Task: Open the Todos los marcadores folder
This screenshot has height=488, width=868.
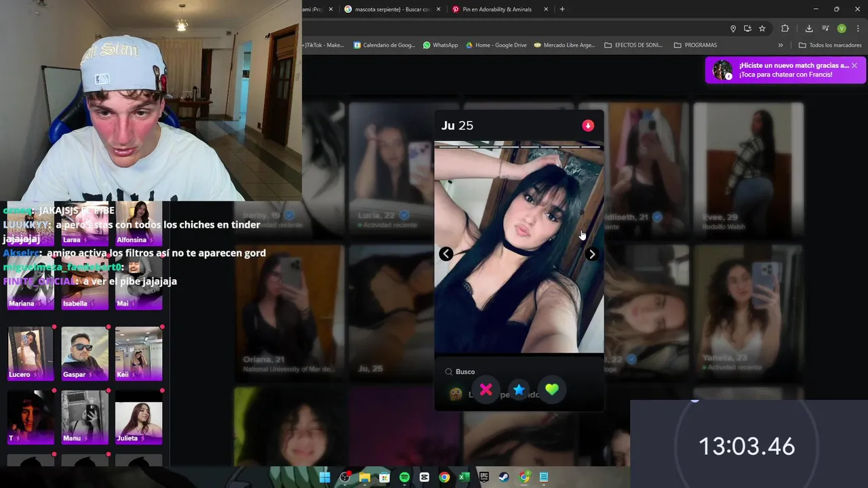Action: pos(830,45)
